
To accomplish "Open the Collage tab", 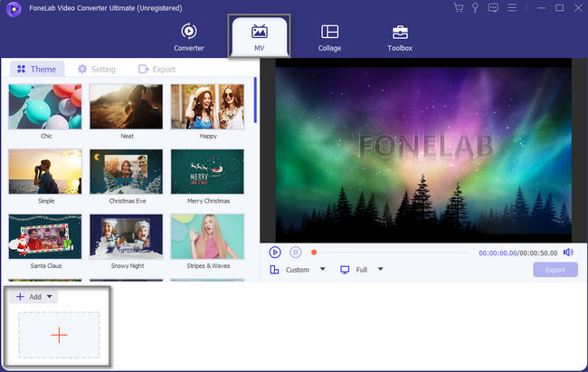I will 329,37.
